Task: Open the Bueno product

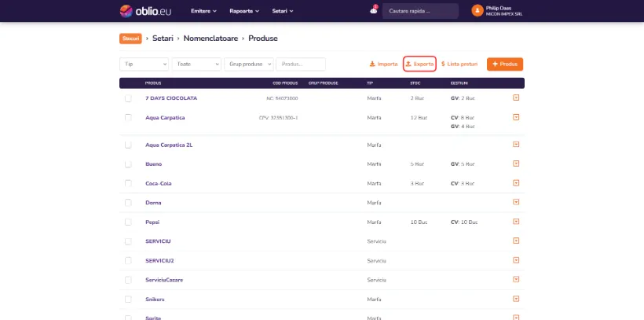Action: [x=154, y=164]
